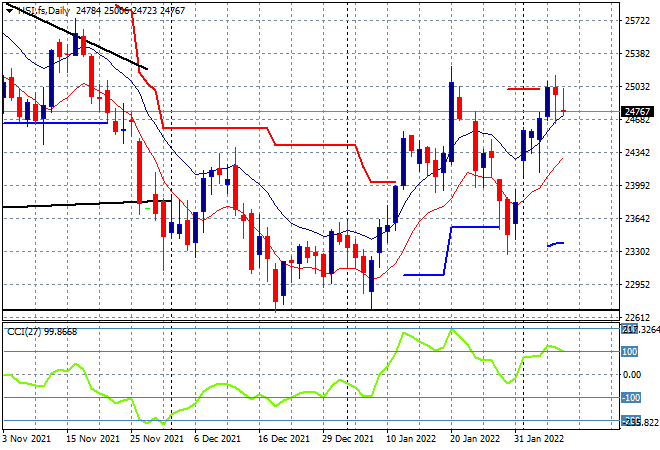Click date label 31 Jan 2022

tap(539, 439)
